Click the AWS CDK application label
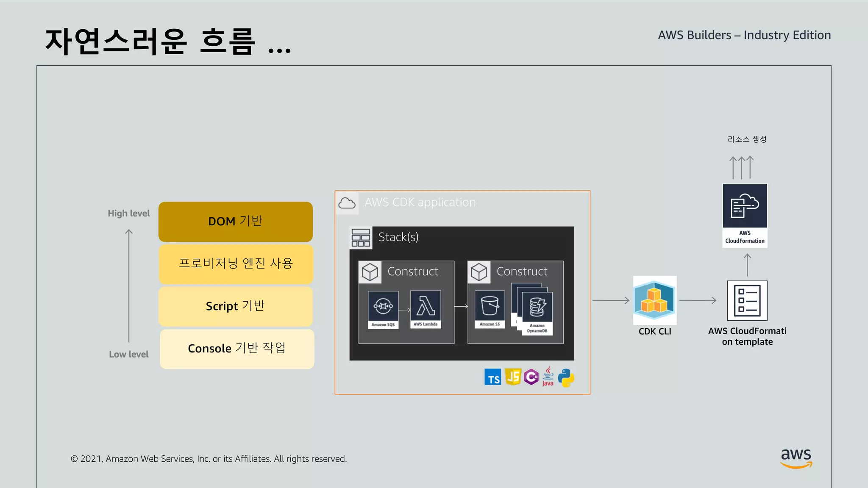 pyautogui.click(x=420, y=202)
